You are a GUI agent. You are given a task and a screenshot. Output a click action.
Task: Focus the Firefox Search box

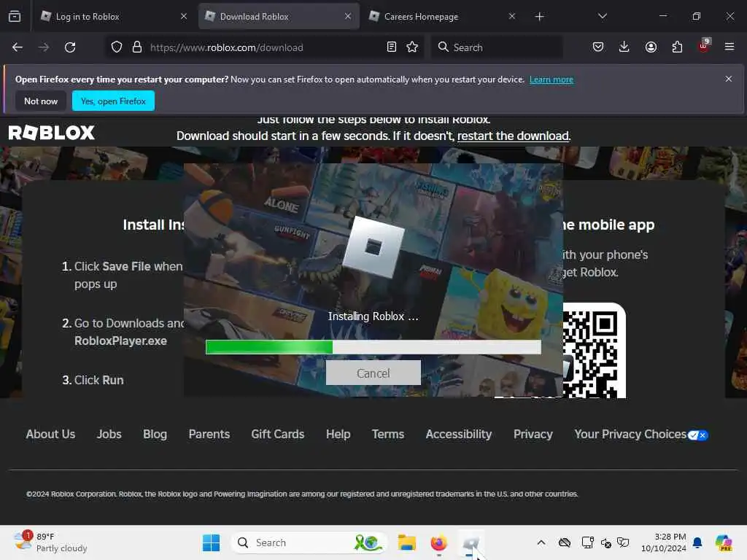pos(497,47)
